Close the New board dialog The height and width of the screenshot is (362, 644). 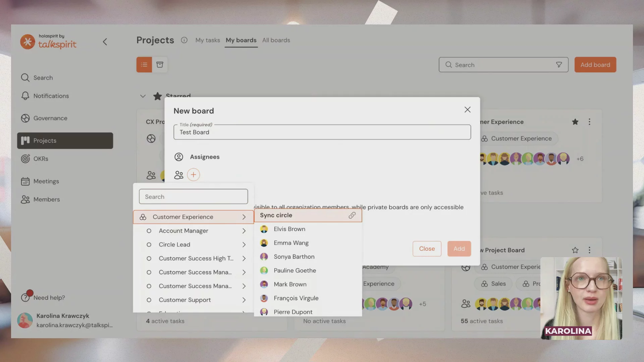pyautogui.click(x=468, y=110)
